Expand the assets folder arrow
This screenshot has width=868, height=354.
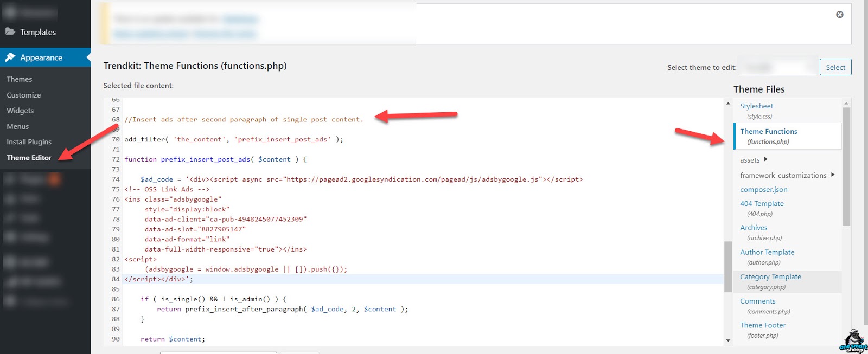(766, 159)
